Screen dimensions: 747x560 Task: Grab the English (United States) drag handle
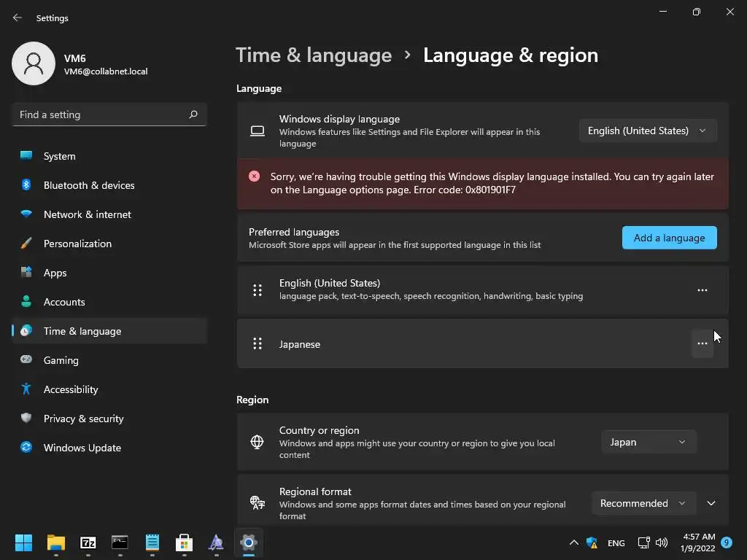click(x=258, y=290)
